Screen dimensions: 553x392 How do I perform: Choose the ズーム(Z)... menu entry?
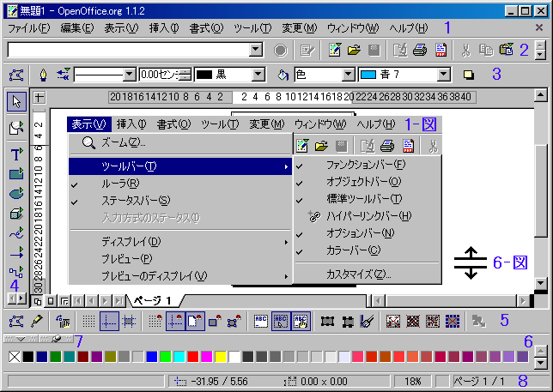click(x=179, y=142)
